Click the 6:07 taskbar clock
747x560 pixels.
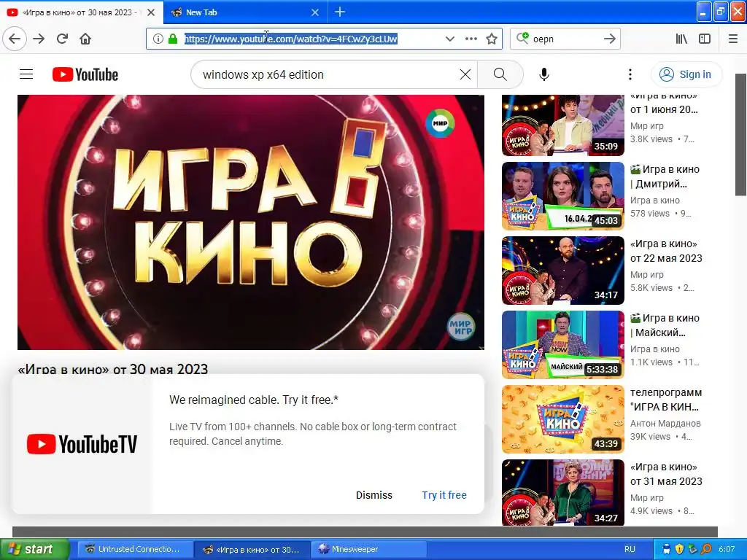727,549
